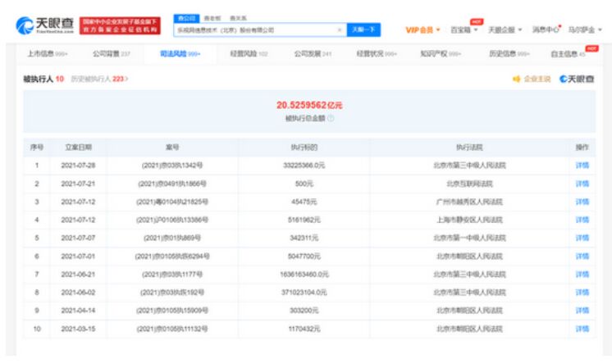Click the info icon beside 被执行总金额

331,118
